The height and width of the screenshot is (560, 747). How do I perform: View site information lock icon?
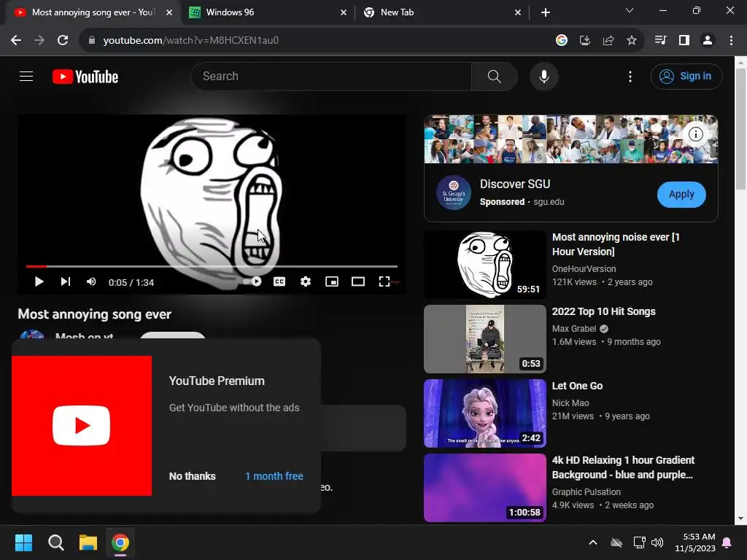(x=92, y=41)
